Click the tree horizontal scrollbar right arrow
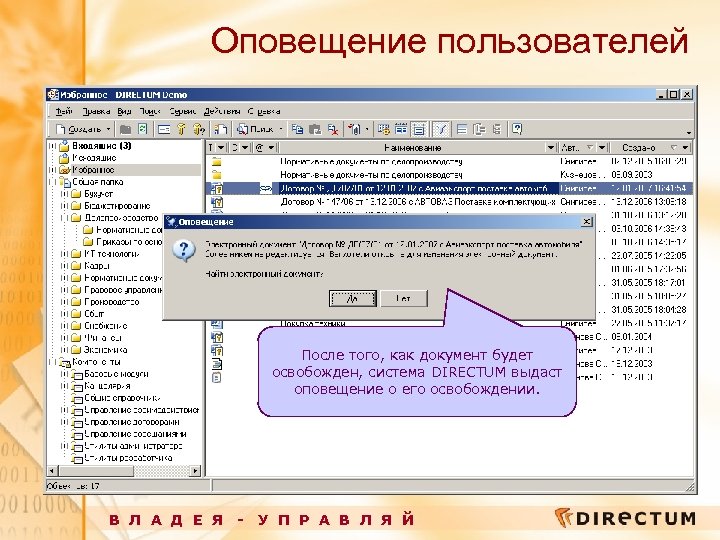 196,471
